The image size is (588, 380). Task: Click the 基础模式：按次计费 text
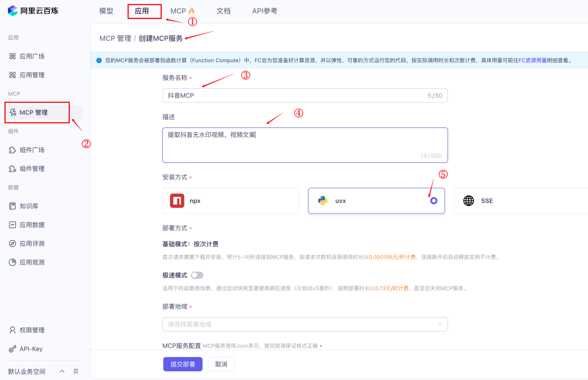point(190,244)
